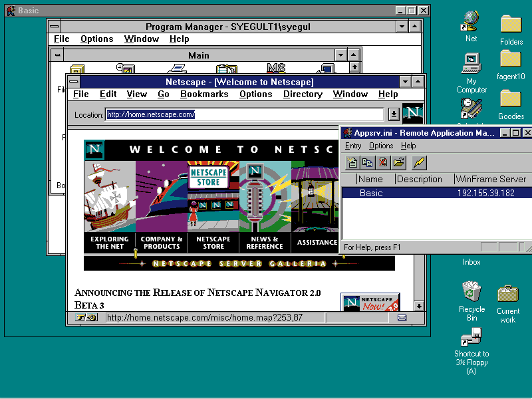Click the security key icon in the Netscape status bar
Viewport: 532px width, 399px height.
point(86,318)
